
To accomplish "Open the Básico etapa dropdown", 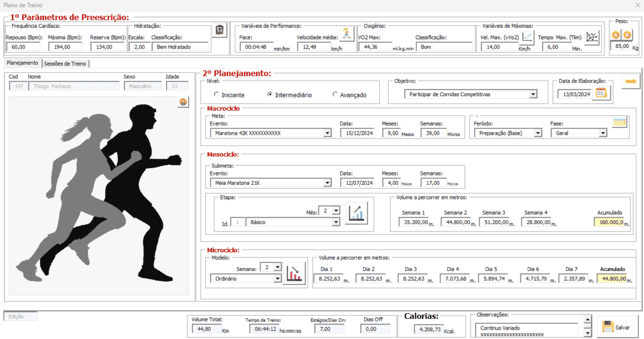I will [336, 222].
